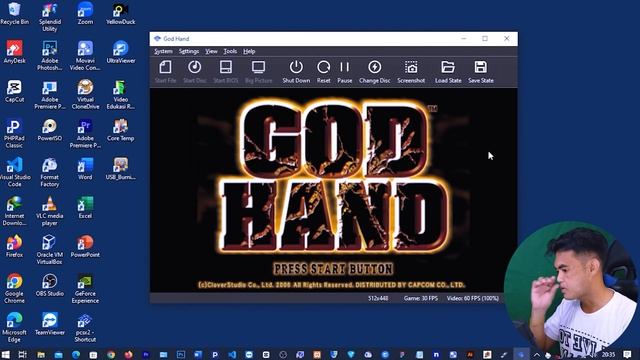Open the View menu

pyautogui.click(x=211, y=51)
